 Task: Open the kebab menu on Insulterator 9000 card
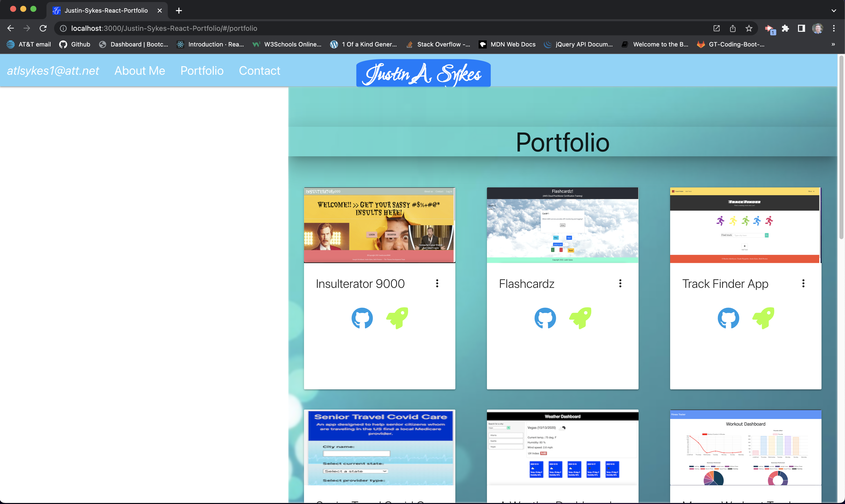(437, 283)
